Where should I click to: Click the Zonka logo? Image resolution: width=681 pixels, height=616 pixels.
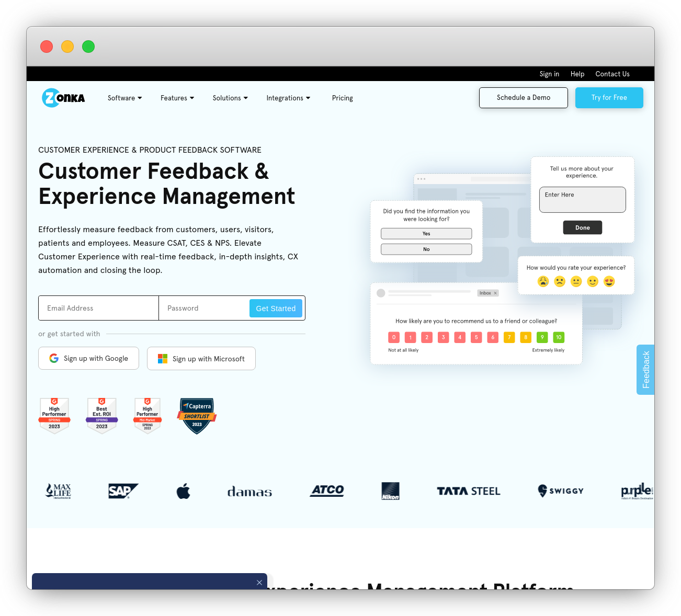[x=63, y=98]
